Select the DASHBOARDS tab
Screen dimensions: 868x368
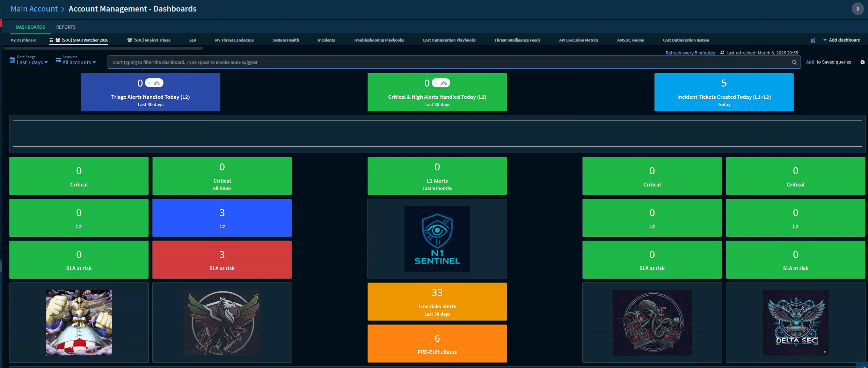[x=30, y=27]
